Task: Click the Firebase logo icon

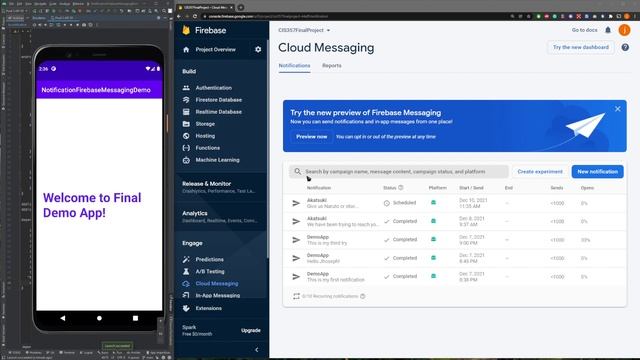Action: click(x=186, y=30)
